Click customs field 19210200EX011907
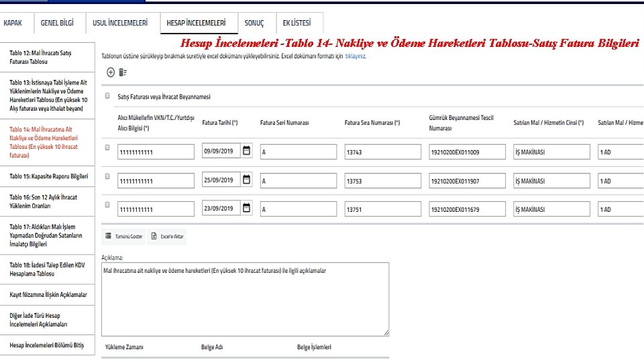Image resolution: width=644 pixels, height=362 pixels. pyautogui.click(x=468, y=180)
